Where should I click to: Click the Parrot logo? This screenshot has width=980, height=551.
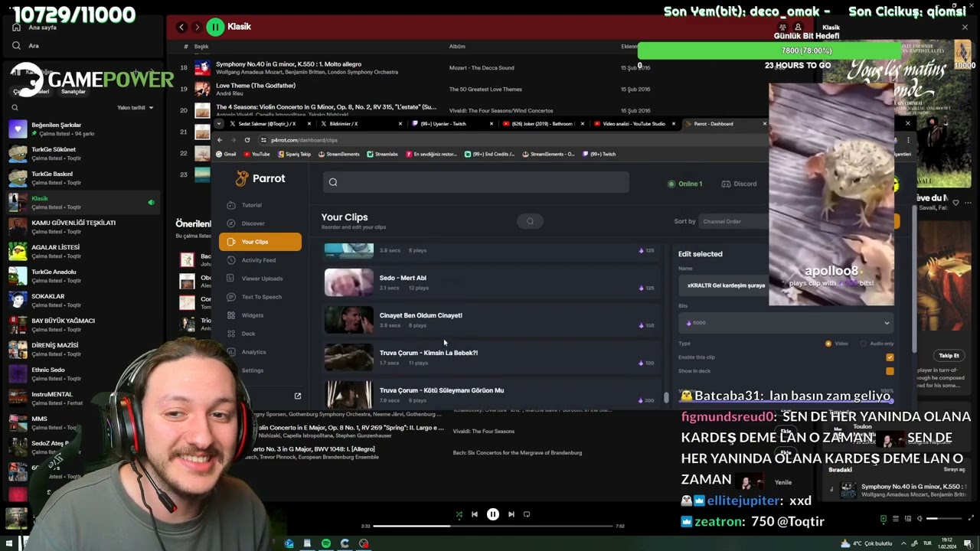(260, 178)
